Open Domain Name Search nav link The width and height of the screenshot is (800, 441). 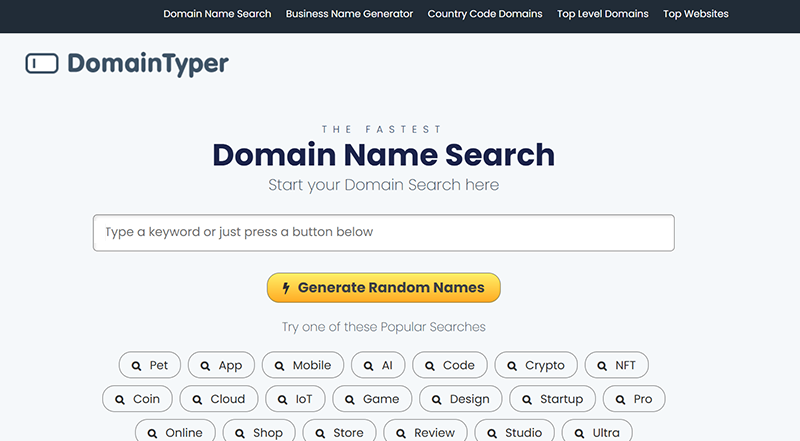tap(217, 14)
